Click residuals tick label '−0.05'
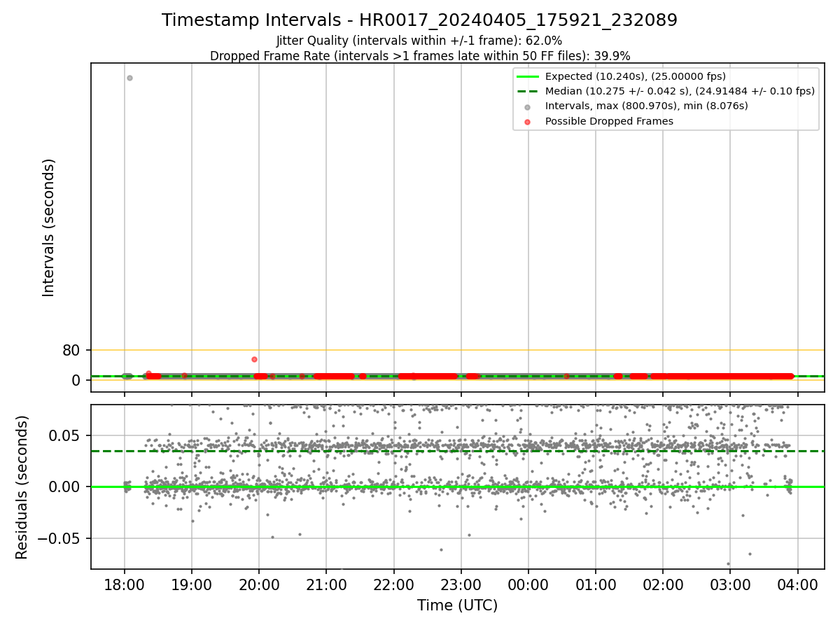The width and height of the screenshot is (840, 630). point(57,538)
